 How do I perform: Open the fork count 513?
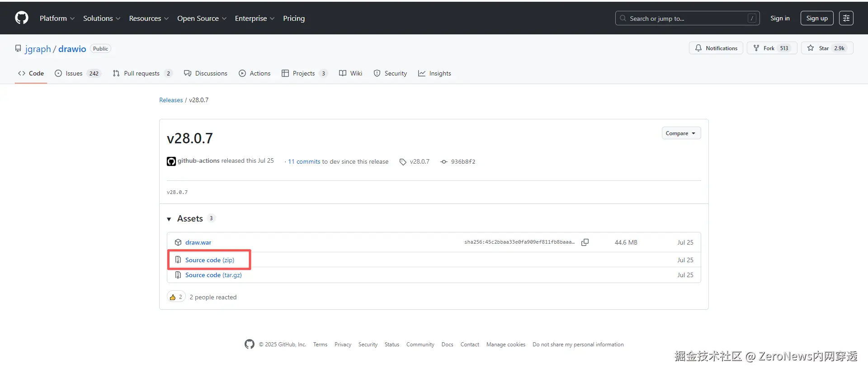click(x=784, y=48)
